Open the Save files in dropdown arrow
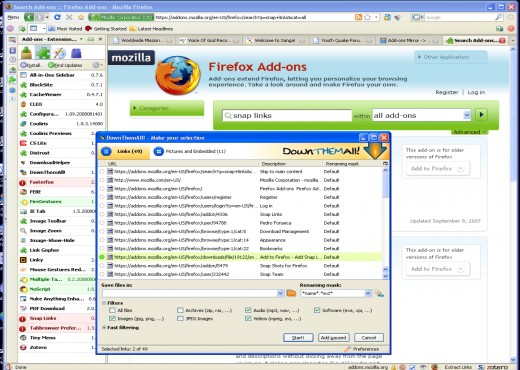The width and height of the screenshot is (520, 370). [x=280, y=293]
